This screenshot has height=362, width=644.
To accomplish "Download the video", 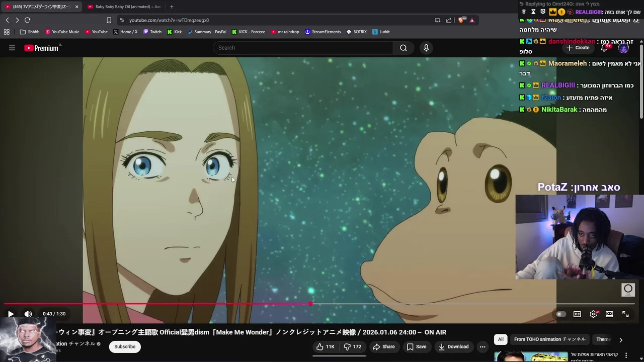I will (x=453, y=346).
